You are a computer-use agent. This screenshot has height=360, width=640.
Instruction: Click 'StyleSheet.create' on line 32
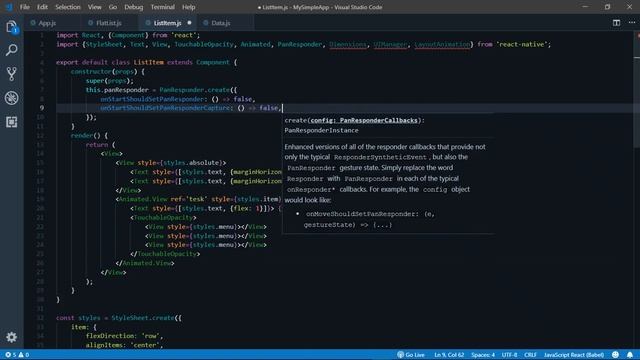(x=143, y=318)
